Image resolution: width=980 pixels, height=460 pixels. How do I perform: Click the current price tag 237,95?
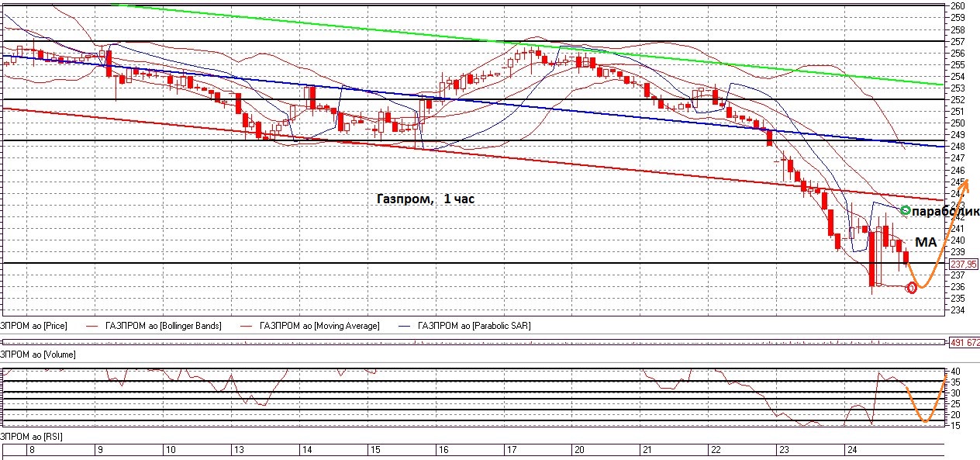[x=964, y=264]
